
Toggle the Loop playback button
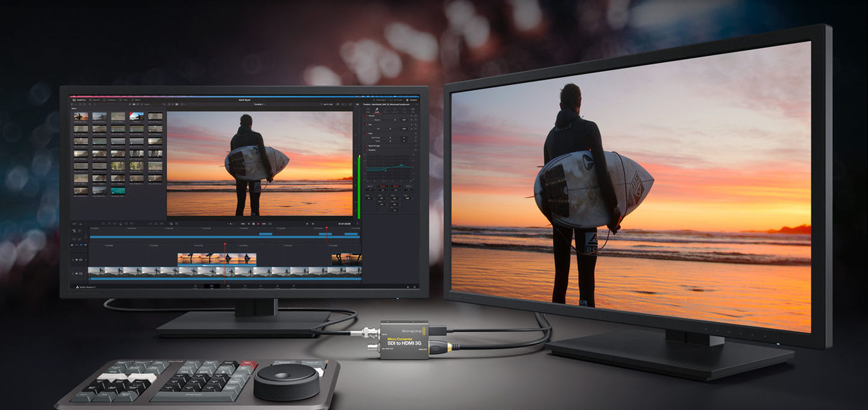point(270,224)
